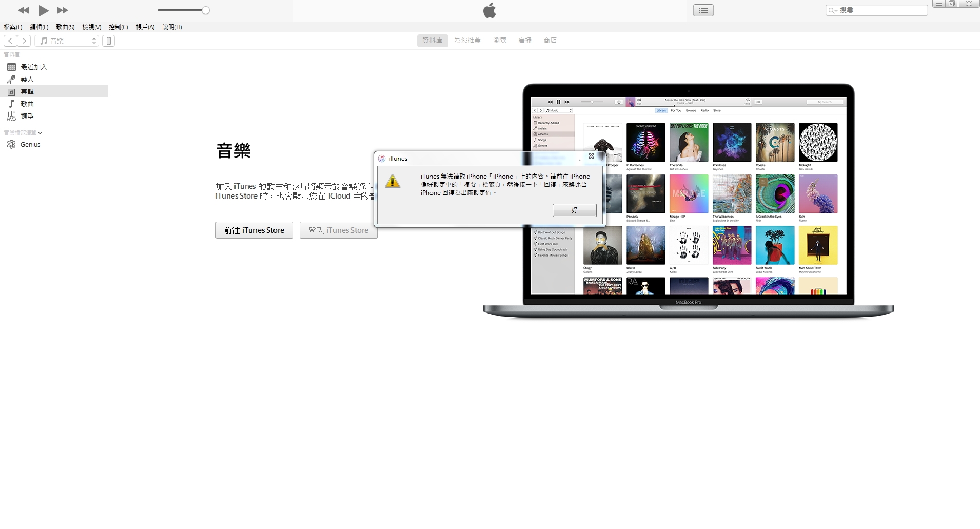Click the iPhone device icon button
Image resolution: width=980 pixels, height=529 pixels.
[x=109, y=41]
